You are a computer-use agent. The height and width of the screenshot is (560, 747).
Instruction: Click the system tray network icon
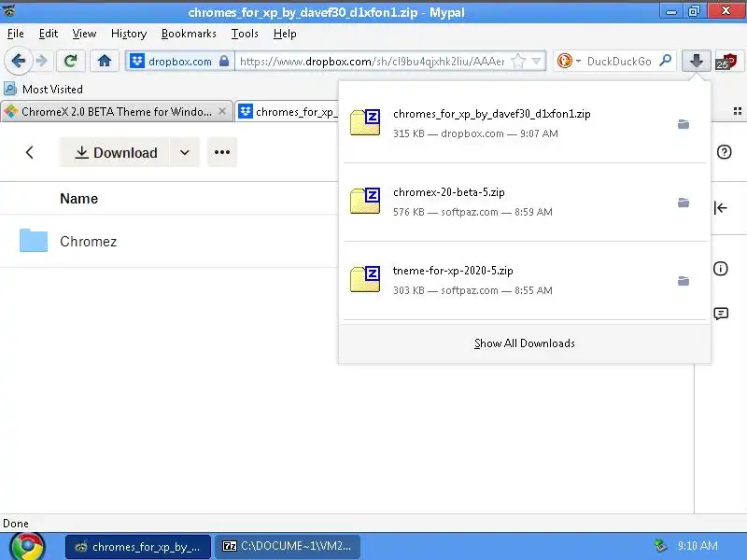point(660,545)
